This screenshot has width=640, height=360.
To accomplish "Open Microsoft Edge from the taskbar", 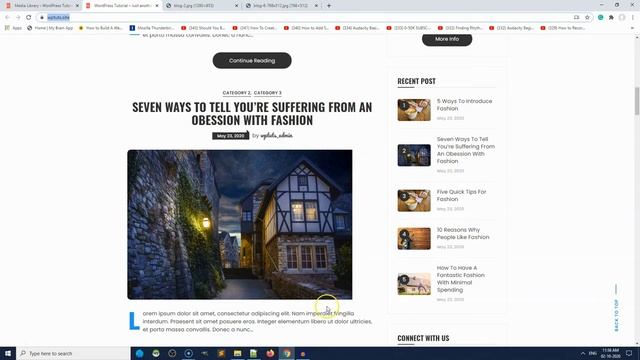I will tap(140, 353).
